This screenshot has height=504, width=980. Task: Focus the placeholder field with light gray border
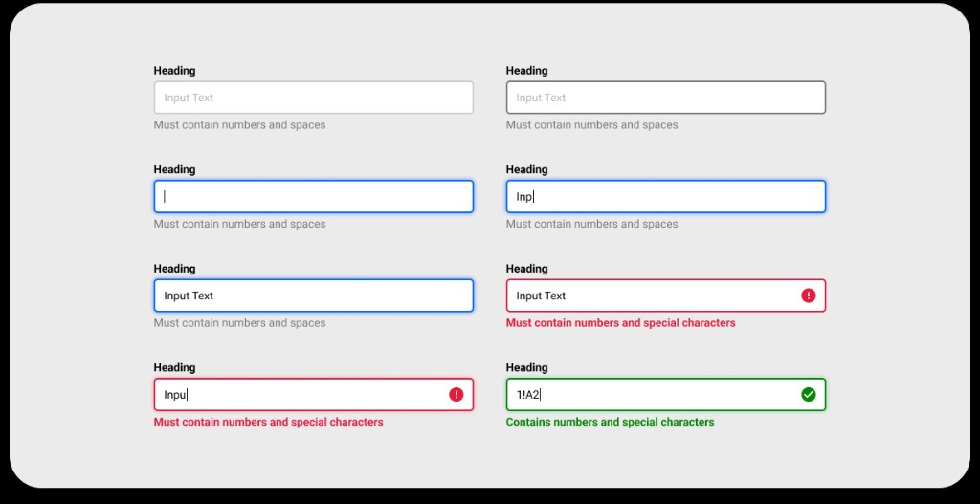click(314, 98)
